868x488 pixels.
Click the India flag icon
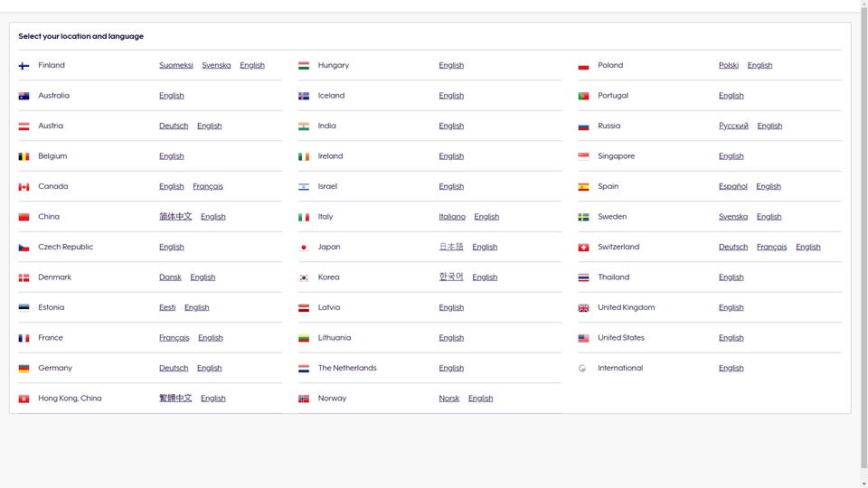point(304,127)
